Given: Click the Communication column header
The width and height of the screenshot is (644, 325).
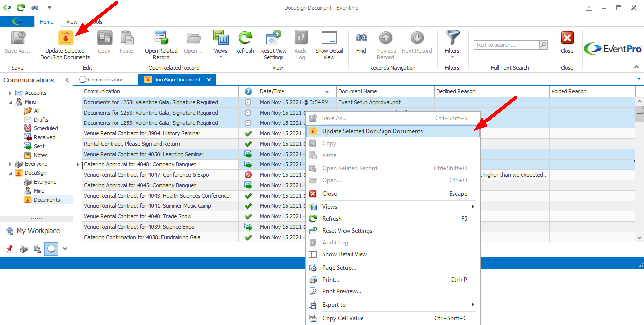Looking at the screenshot, I should click(x=161, y=91).
